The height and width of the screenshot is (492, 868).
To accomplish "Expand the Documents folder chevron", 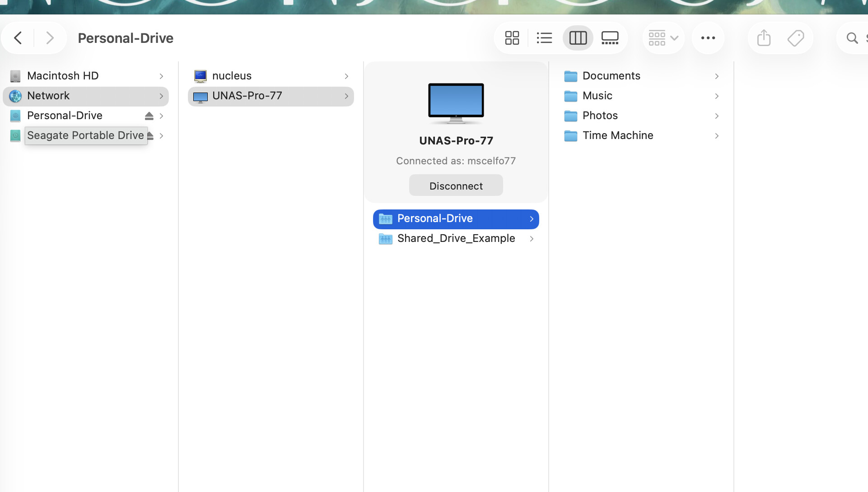I will [717, 76].
